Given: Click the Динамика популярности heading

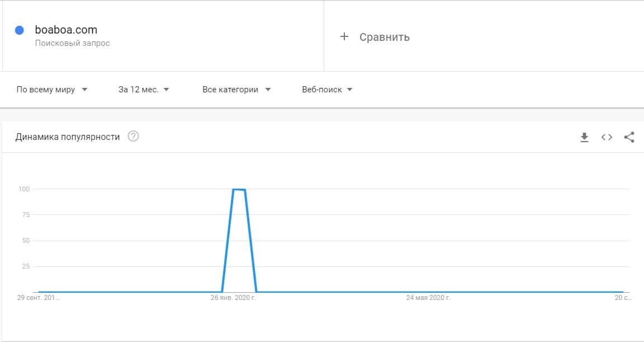Looking at the screenshot, I should [68, 137].
